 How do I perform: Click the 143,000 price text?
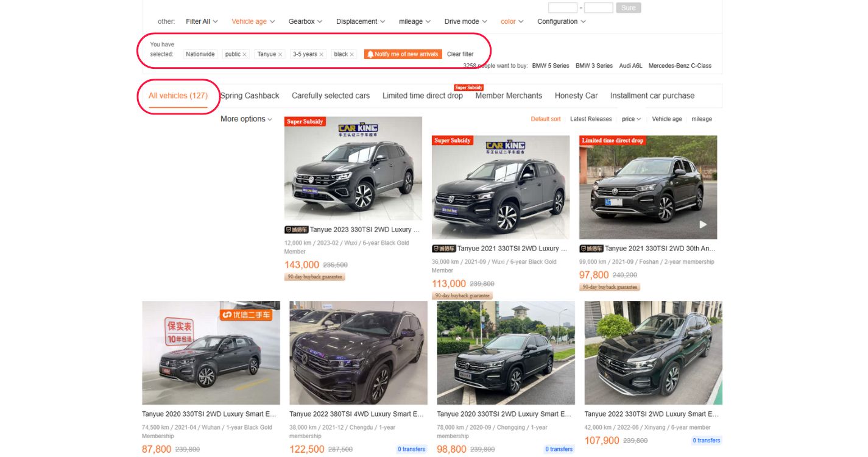click(x=302, y=265)
